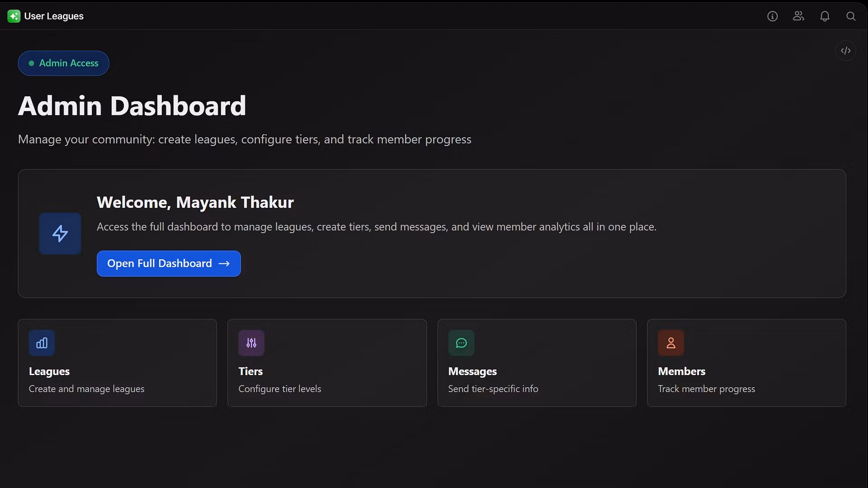868x488 pixels.
Task: Click the Leagues bar chart icon
Action: tap(42, 343)
